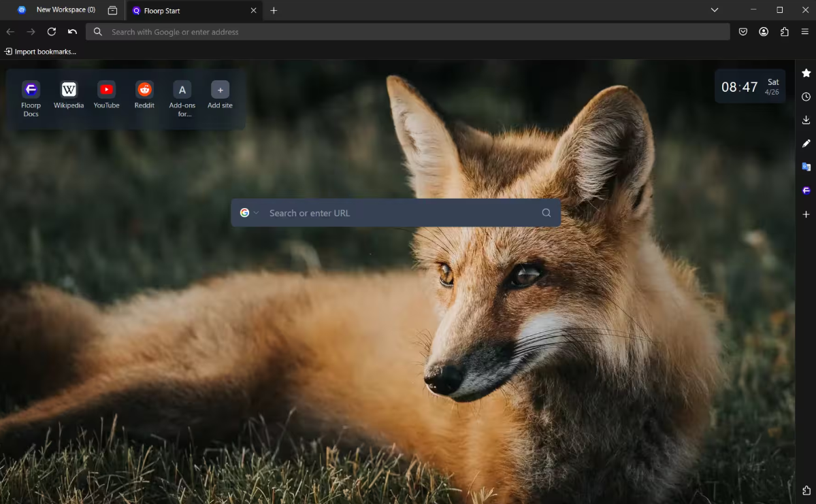Open the Extensions toolbar button
The width and height of the screenshot is (816, 504).
tap(784, 32)
